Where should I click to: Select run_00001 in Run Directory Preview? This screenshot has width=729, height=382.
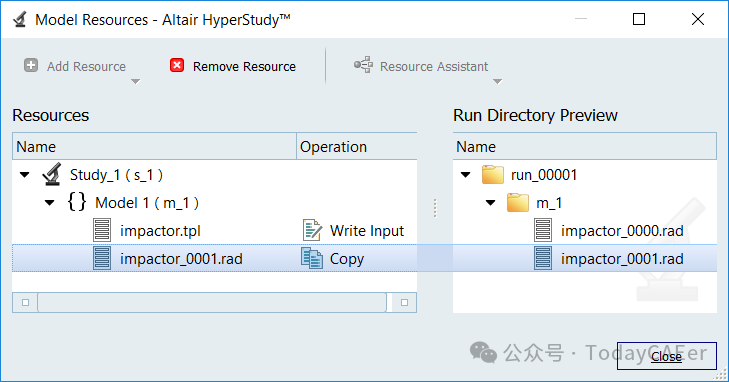click(544, 175)
